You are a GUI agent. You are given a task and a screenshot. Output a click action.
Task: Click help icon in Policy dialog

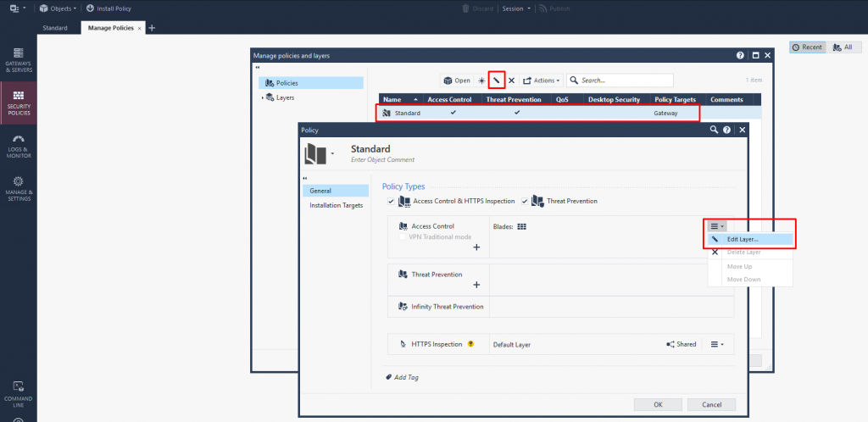pos(726,130)
